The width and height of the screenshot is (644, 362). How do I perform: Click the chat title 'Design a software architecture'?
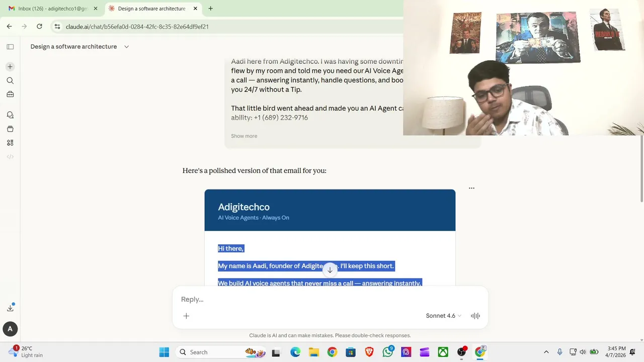[x=73, y=47]
